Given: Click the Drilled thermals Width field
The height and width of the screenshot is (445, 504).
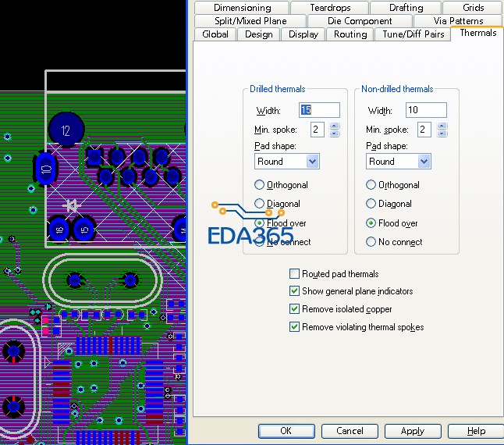Looking at the screenshot, I should pos(319,110).
